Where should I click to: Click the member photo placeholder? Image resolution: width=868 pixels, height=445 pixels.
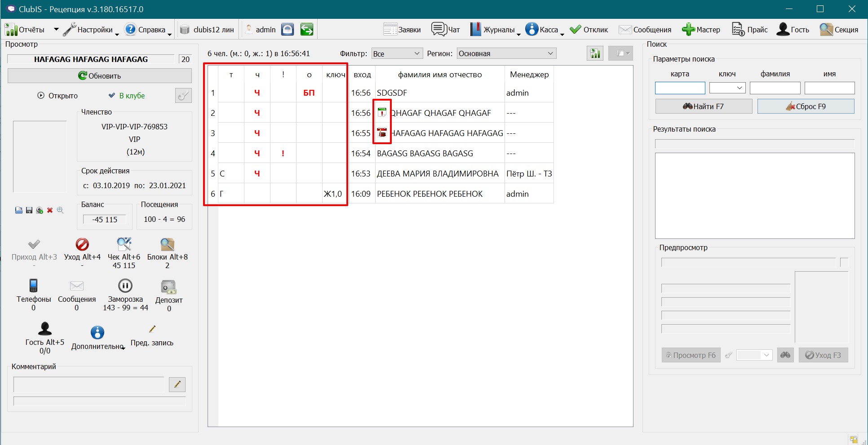40,156
